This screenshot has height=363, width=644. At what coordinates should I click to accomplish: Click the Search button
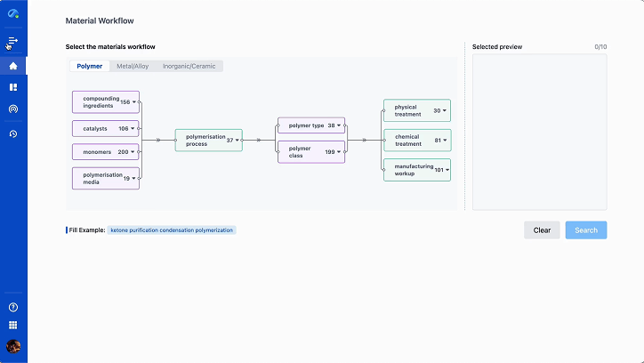586,230
